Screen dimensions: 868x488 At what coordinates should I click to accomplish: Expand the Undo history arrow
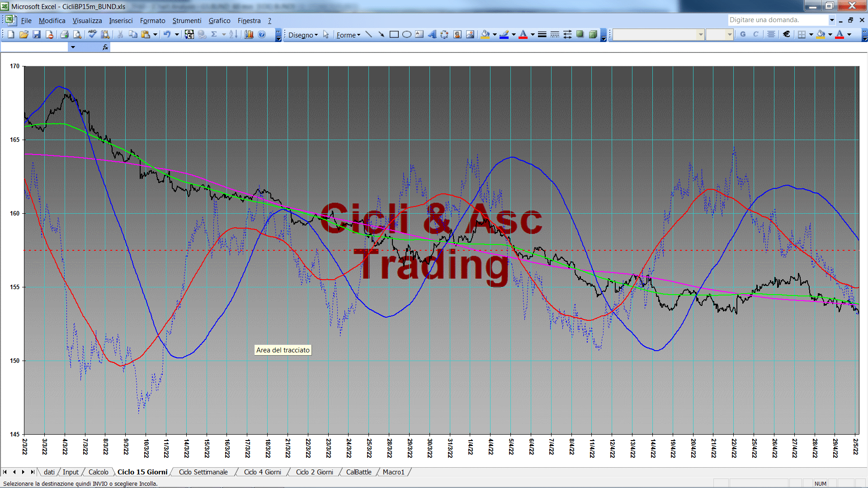coord(177,34)
